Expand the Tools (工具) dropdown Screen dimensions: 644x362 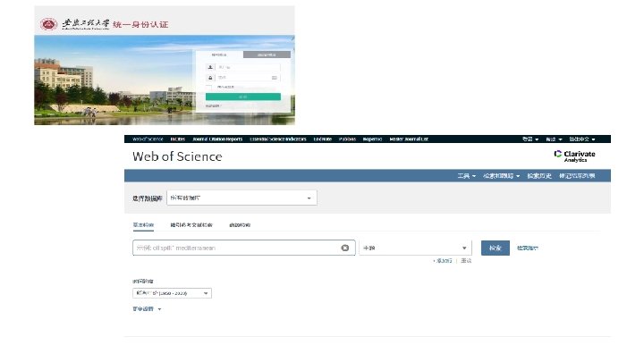tap(467, 176)
